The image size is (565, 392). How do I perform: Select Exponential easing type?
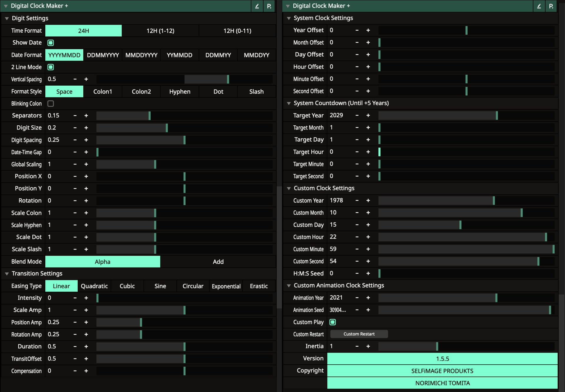[x=226, y=286]
